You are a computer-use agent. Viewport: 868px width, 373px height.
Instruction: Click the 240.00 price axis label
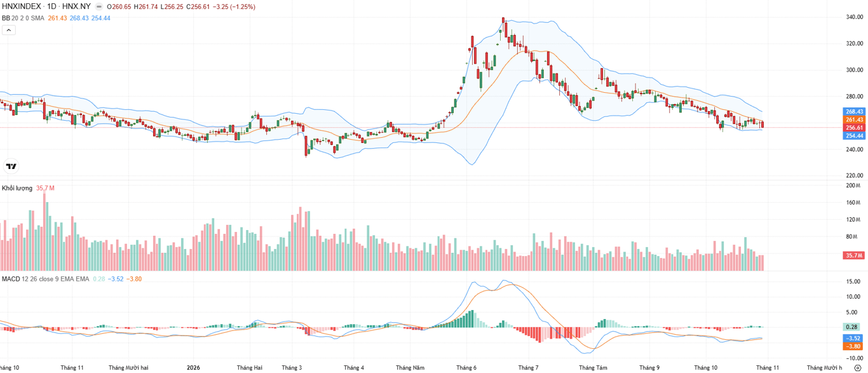tap(854, 149)
